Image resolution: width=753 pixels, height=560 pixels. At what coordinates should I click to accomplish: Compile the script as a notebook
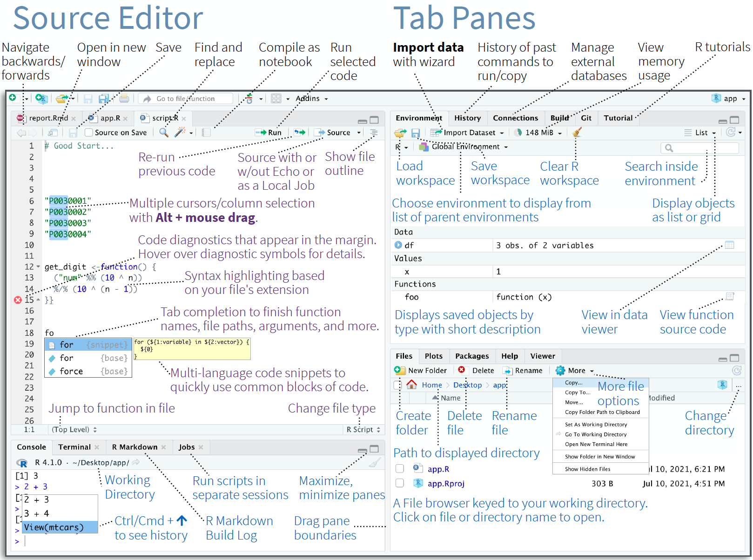(x=206, y=133)
